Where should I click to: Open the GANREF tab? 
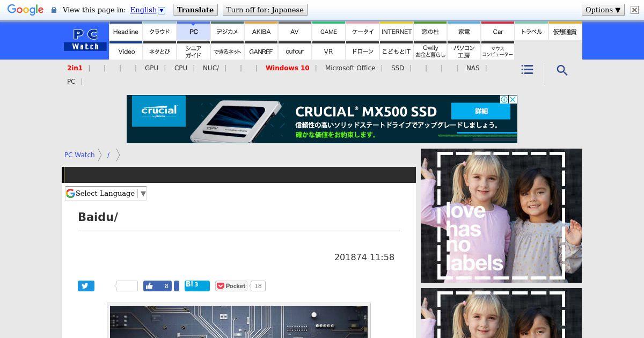(261, 51)
